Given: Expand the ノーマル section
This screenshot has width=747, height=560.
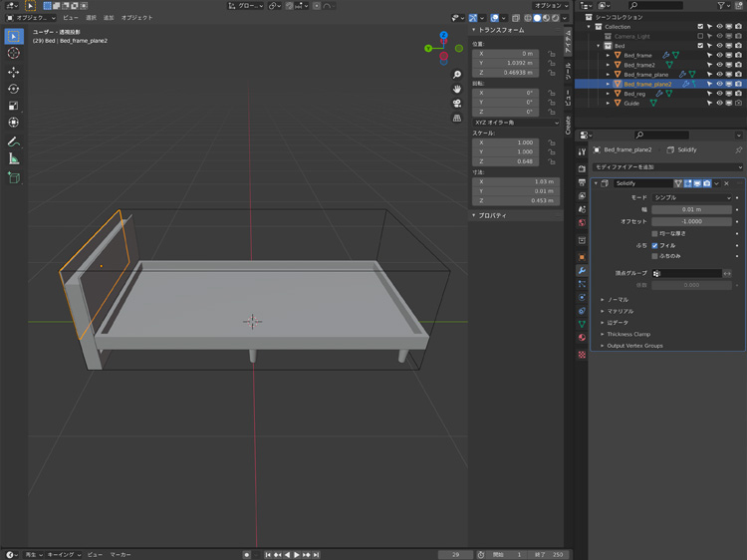Looking at the screenshot, I should coord(618,299).
